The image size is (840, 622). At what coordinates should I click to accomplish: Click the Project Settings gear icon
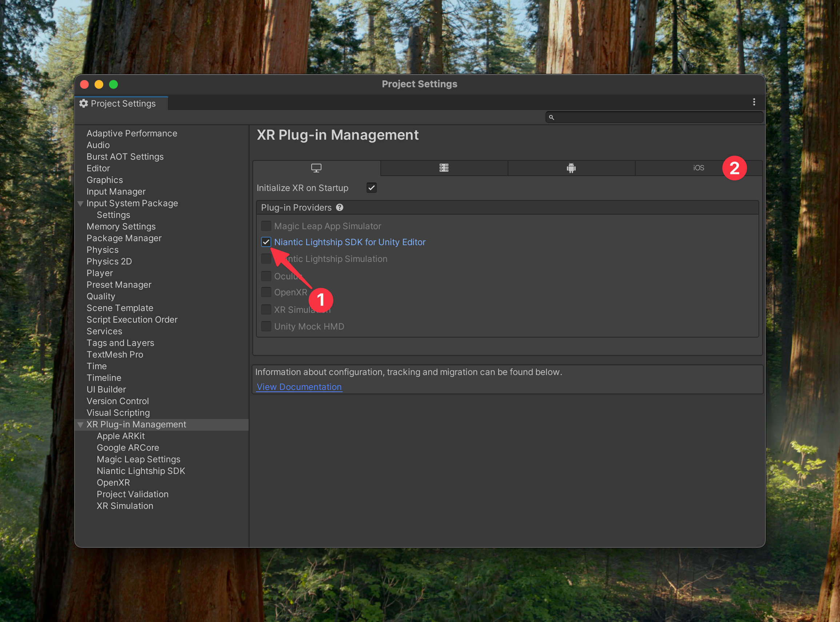coord(84,104)
